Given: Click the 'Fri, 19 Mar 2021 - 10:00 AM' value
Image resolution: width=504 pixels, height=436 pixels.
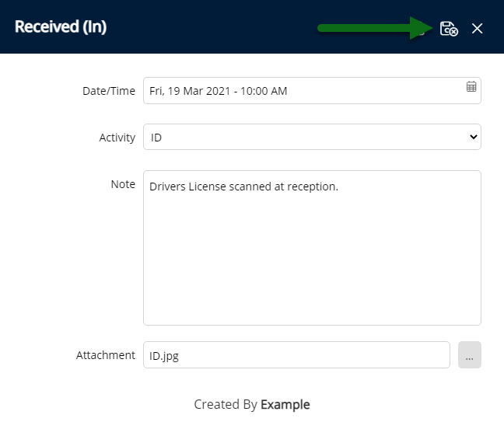Looking at the screenshot, I should (x=219, y=91).
